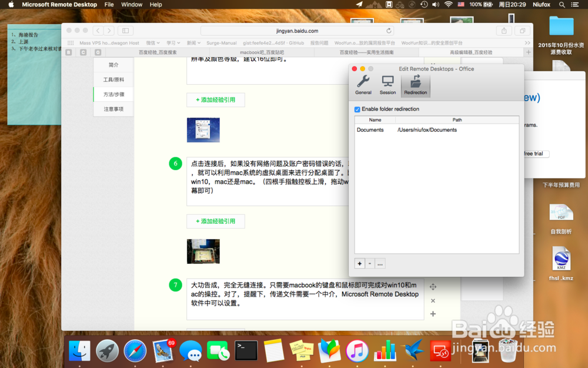Open Safari Top Sites grid icon
Viewport: 588px width, 368px height.
71,43
